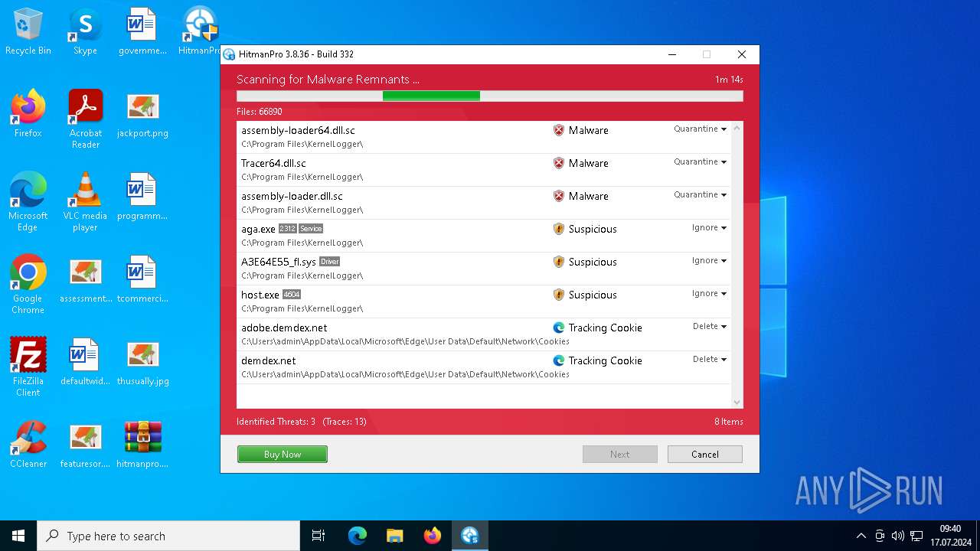Launch Skype from desktop
980x551 pixels.
point(85,31)
